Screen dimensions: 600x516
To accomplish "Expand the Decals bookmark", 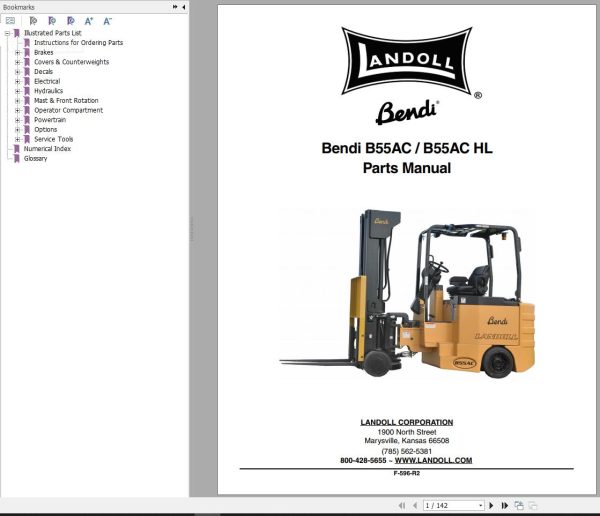I will tap(17, 72).
